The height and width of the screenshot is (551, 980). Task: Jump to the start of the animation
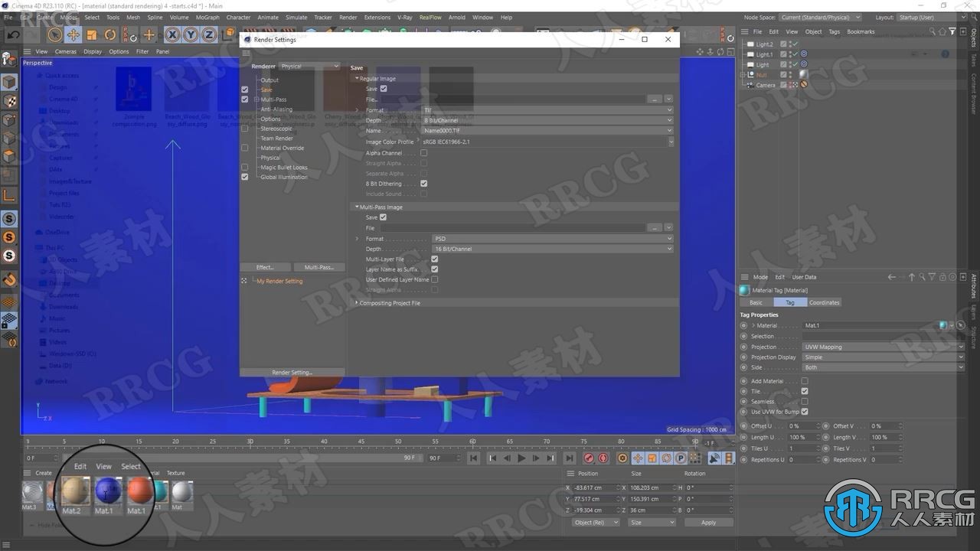474,458
